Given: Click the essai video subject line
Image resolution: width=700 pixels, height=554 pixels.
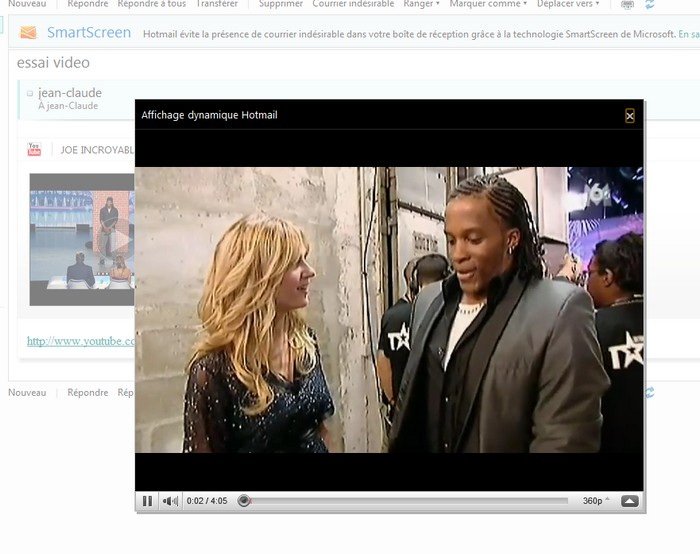Looking at the screenshot, I should coord(53,62).
